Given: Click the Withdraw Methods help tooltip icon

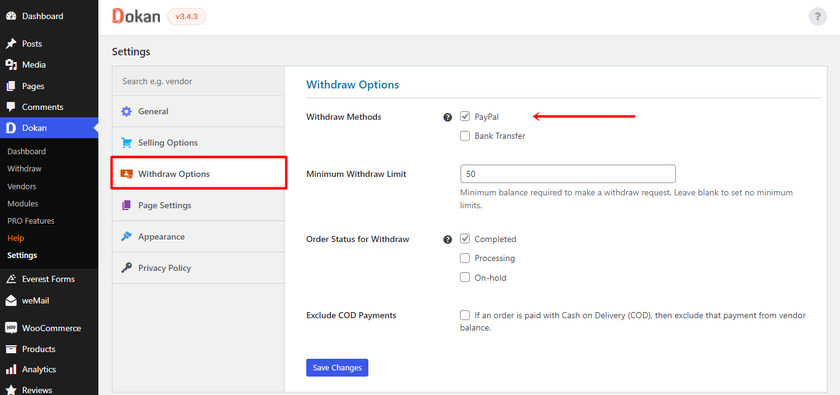Looking at the screenshot, I should click(x=448, y=117).
